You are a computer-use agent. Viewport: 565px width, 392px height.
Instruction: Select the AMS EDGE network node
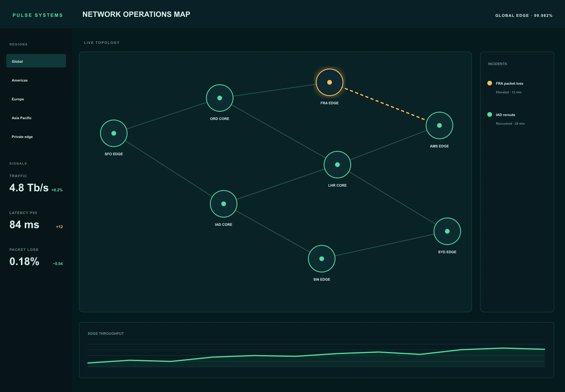pos(439,125)
